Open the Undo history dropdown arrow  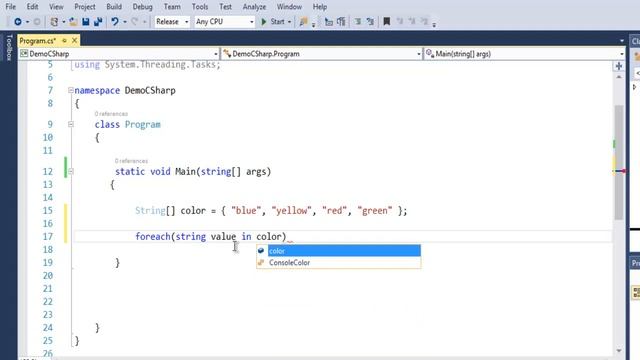click(x=124, y=22)
